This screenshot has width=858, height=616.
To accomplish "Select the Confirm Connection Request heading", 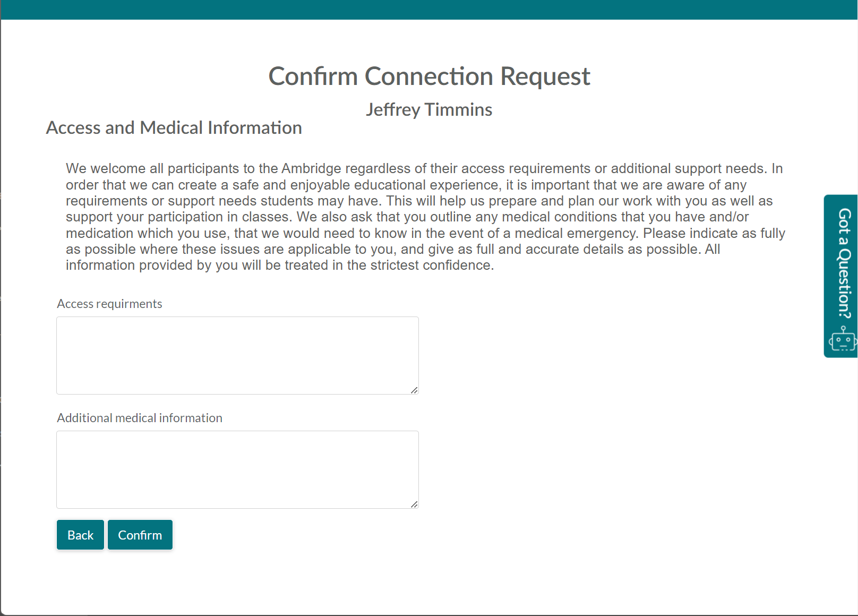I will coord(429,76).
